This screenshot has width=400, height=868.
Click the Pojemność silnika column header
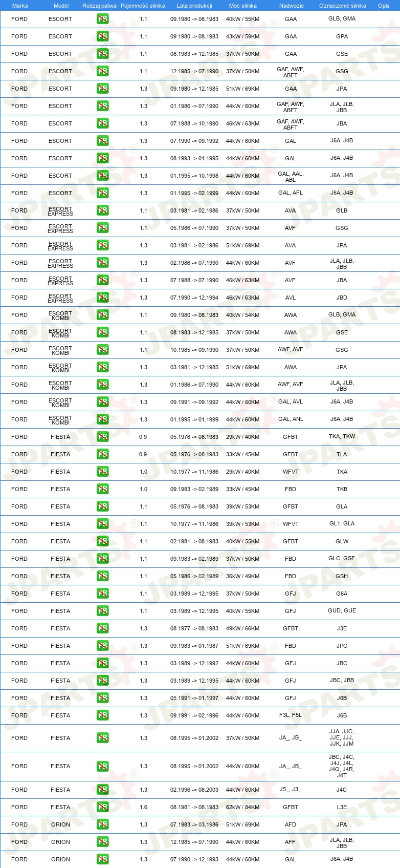tap(143, 6)
